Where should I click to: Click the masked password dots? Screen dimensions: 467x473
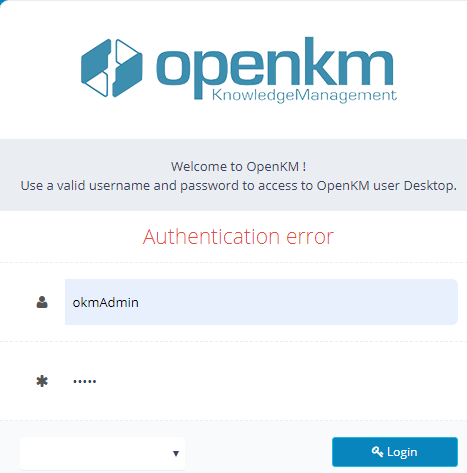(85, 381)
